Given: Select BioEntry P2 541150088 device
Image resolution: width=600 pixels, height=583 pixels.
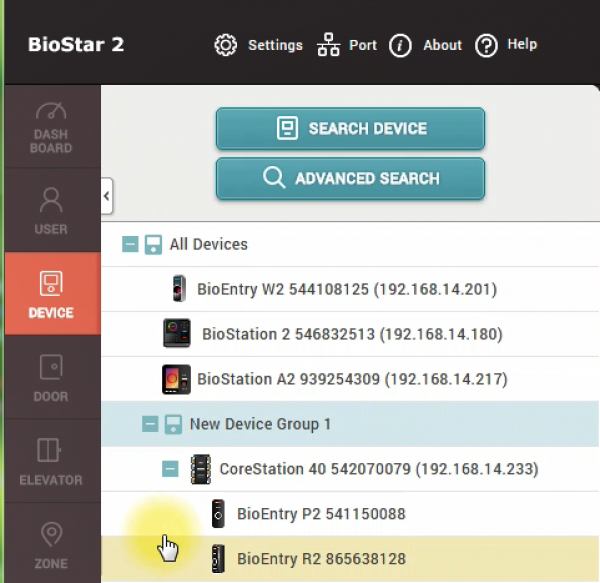Looking at the screenshot, I should (320, 514).
